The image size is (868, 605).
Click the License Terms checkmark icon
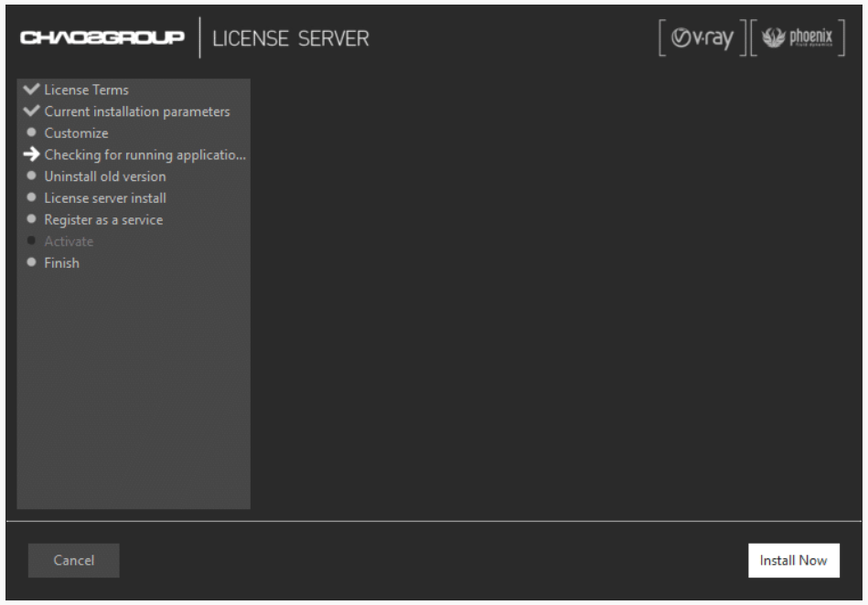31,89
